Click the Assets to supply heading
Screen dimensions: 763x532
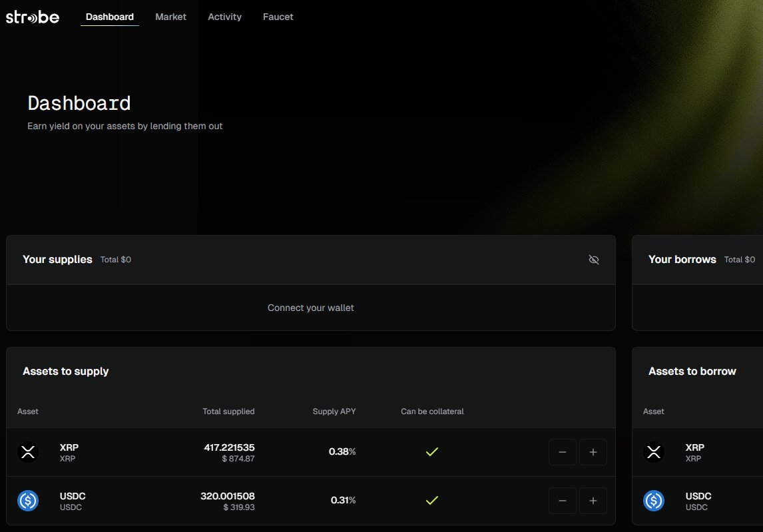tap(66, 372)
